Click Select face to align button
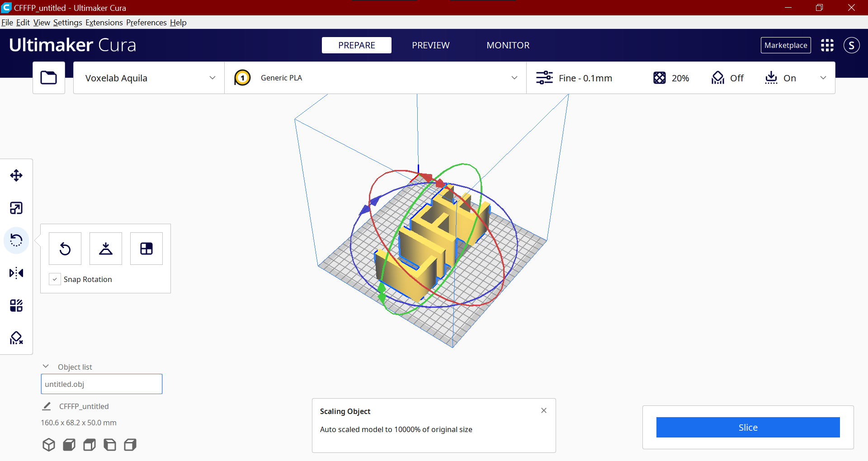This screenshot has width=868, height=461. [x=146, y=249]
